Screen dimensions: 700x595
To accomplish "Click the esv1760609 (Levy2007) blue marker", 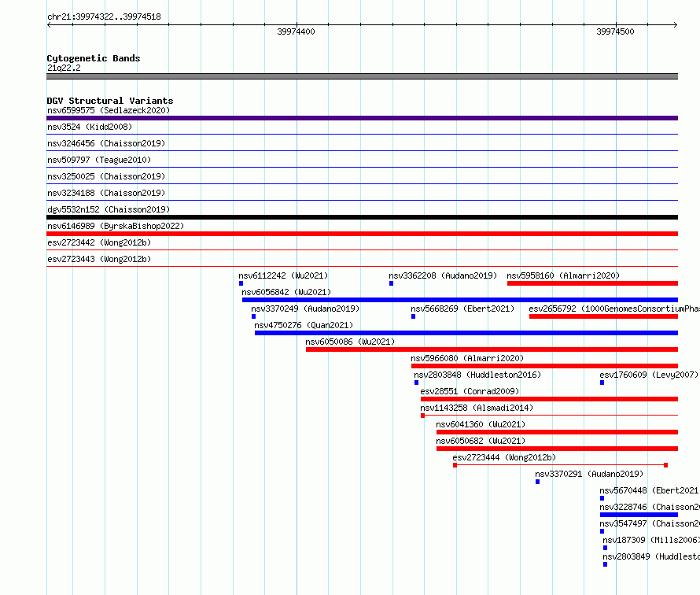I will click(602, 382).
